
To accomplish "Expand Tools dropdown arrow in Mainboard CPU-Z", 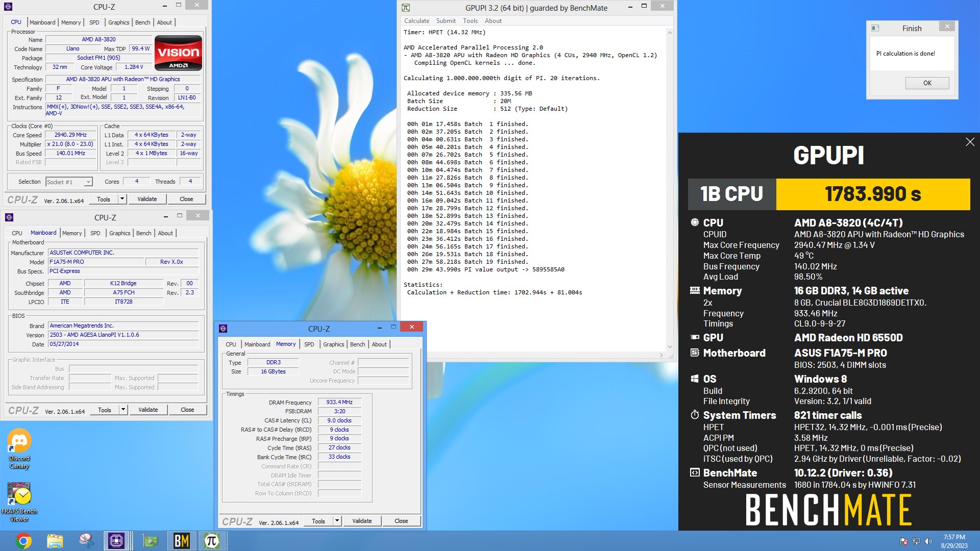I will [123, 410].
